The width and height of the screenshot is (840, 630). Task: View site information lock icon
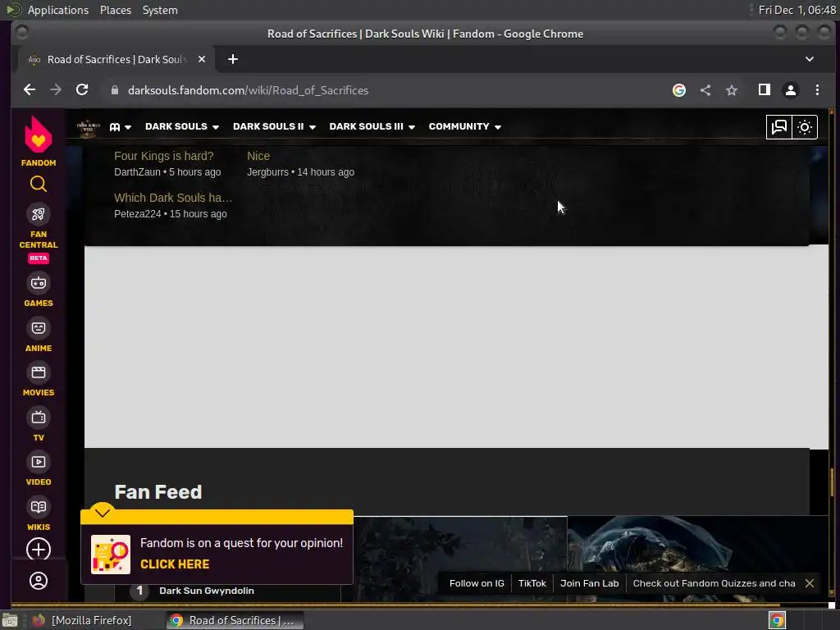114,90
